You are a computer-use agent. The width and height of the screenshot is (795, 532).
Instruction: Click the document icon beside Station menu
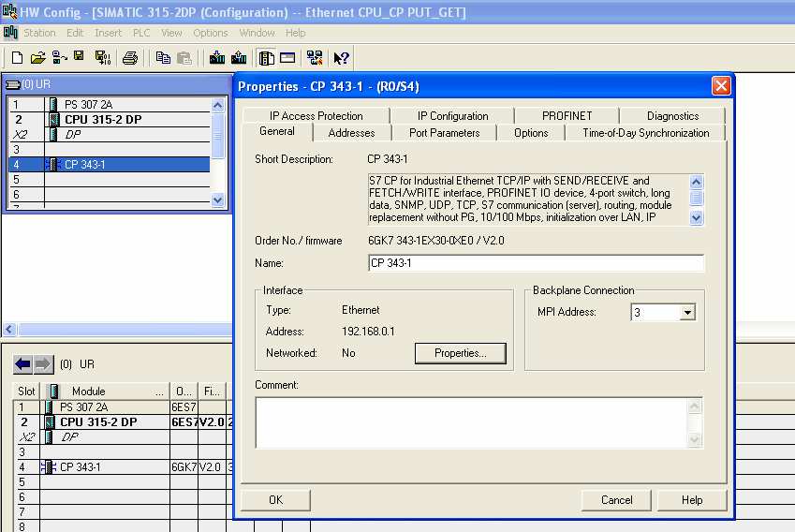(10, 33)
